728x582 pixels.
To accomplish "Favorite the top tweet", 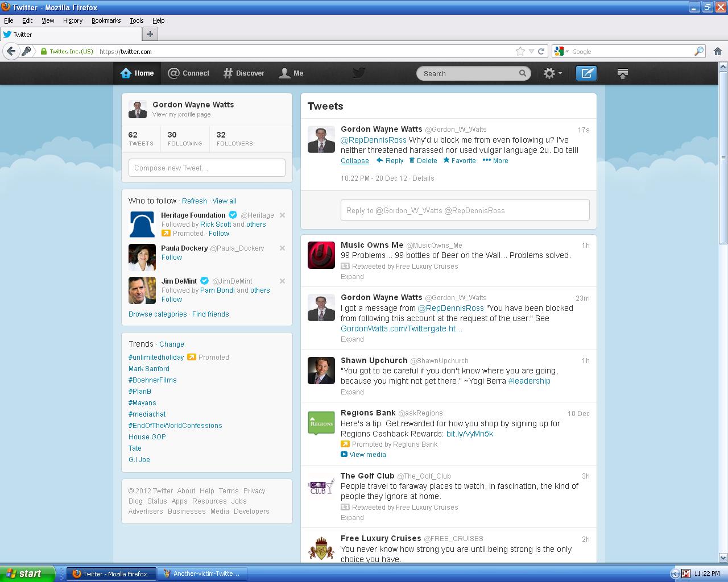I will (x=460, y=161).
